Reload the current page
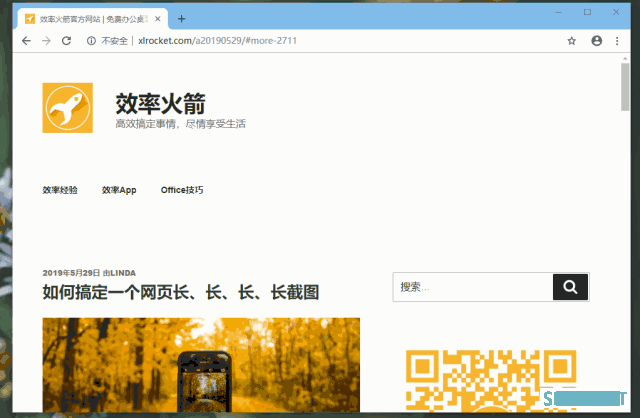The image size is (640, 418). coord(66,41)
